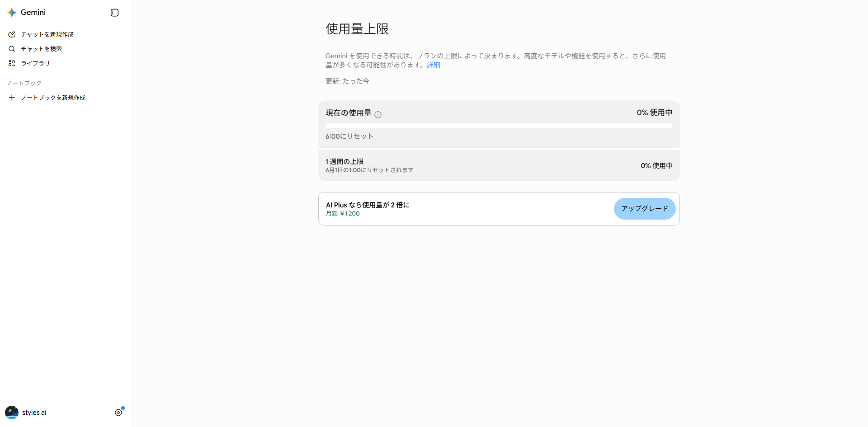
Task: Click the 6月1日の1:00にリセットされます text
Action: 369,170
